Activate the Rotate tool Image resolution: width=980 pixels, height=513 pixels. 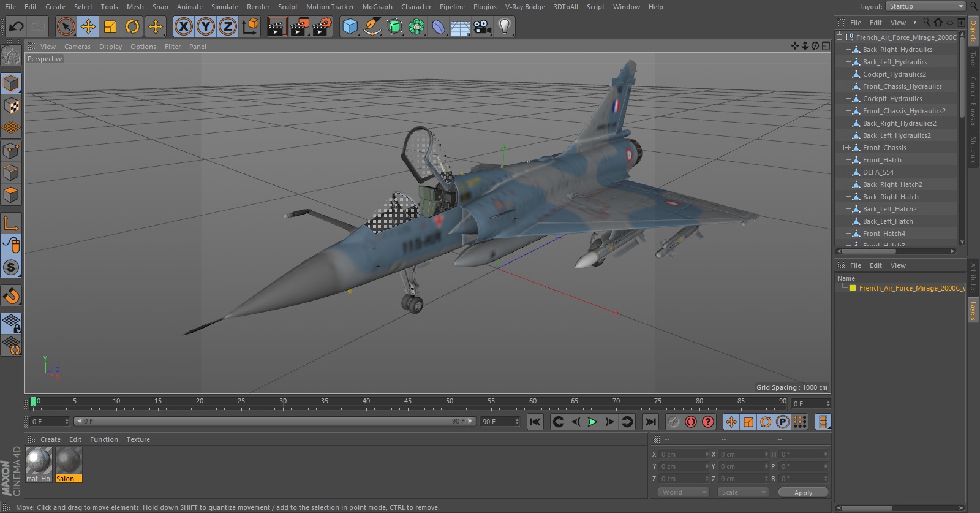coord(132,26)
